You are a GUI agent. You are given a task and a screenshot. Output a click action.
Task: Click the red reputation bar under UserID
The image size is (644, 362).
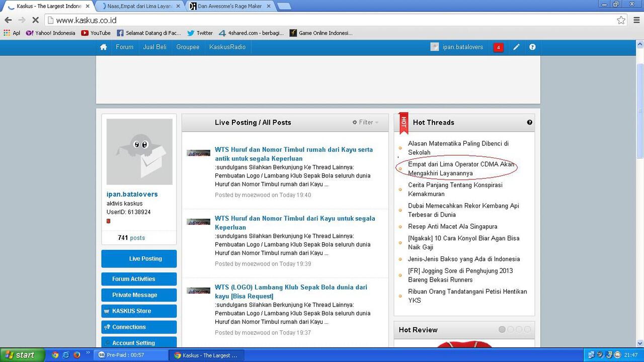click(108, 221)
